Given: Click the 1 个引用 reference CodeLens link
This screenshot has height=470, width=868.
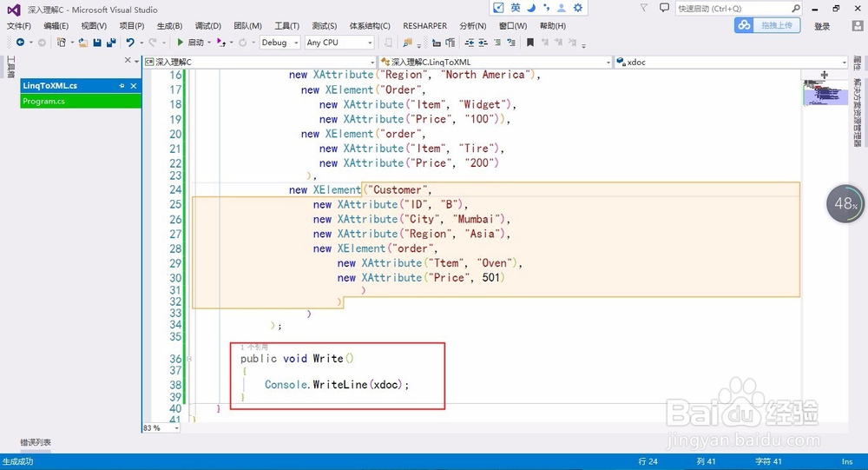Looking at the screenshot, I should 254,347.
